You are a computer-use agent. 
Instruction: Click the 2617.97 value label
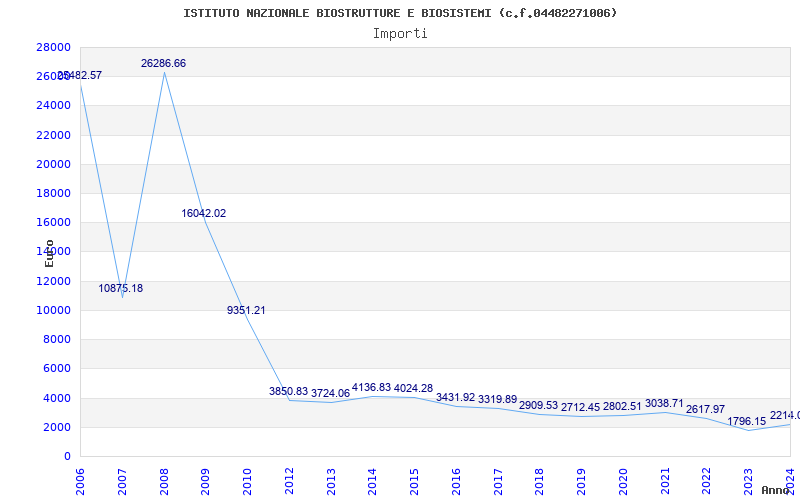pyautogui.click(x=706, y=409)
